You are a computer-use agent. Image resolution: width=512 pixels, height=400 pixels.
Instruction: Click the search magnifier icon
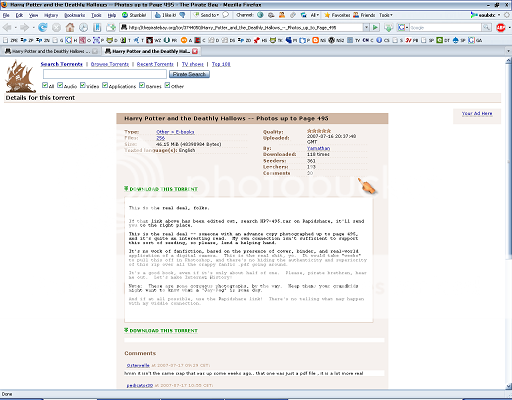point(487,27)
